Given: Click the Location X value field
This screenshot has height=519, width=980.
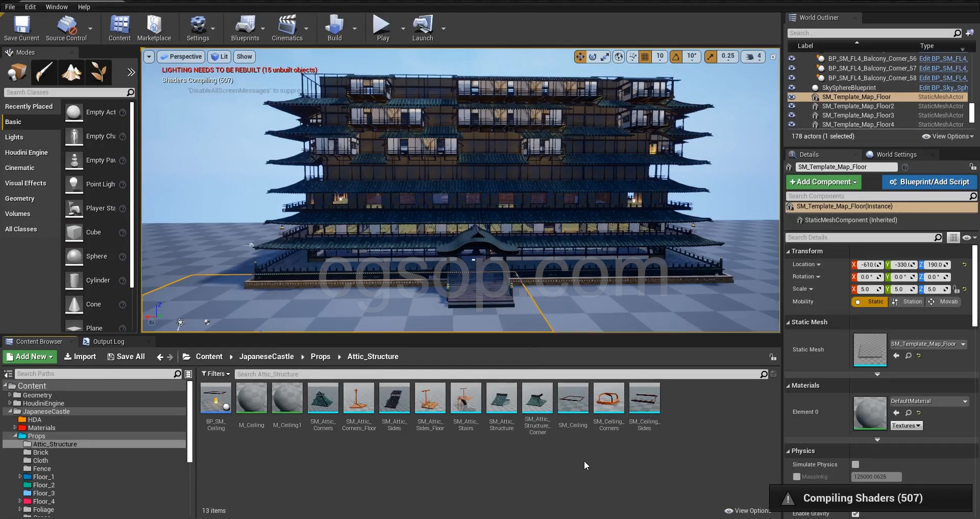Looking at the screenshot, I should 870,265.
